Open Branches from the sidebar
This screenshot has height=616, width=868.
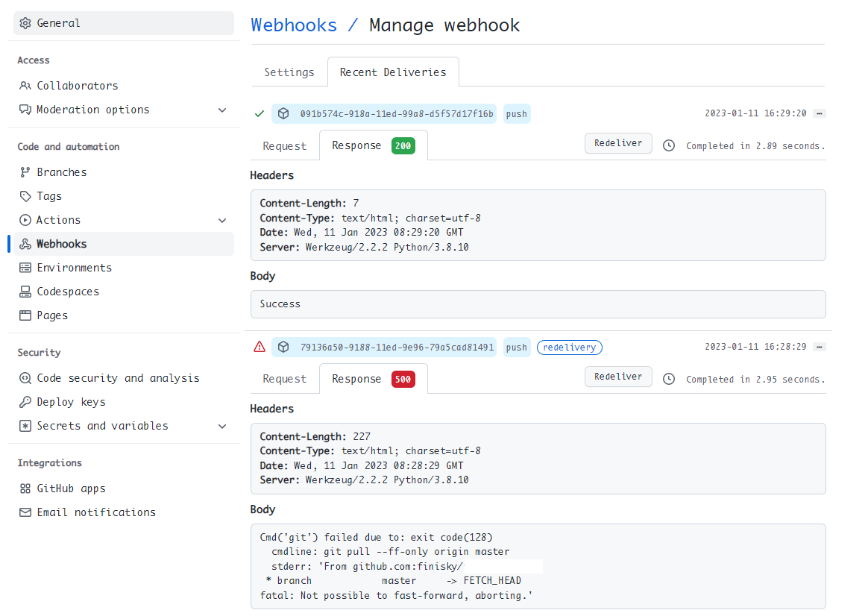click(59, 172)
